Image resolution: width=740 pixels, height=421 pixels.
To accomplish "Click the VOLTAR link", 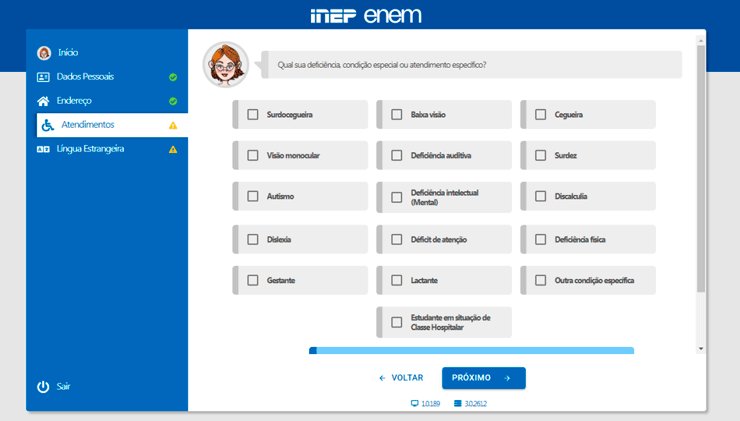I will [402, 378].
